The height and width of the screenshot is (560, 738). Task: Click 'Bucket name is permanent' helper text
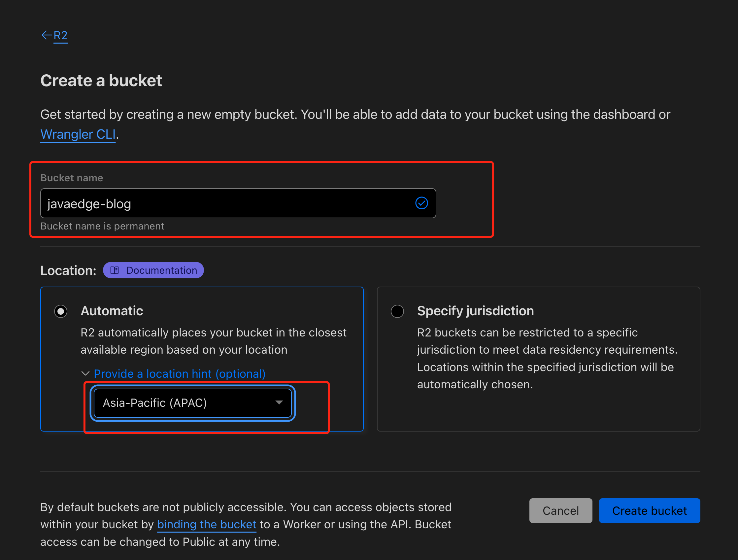[x=102, y=226]
